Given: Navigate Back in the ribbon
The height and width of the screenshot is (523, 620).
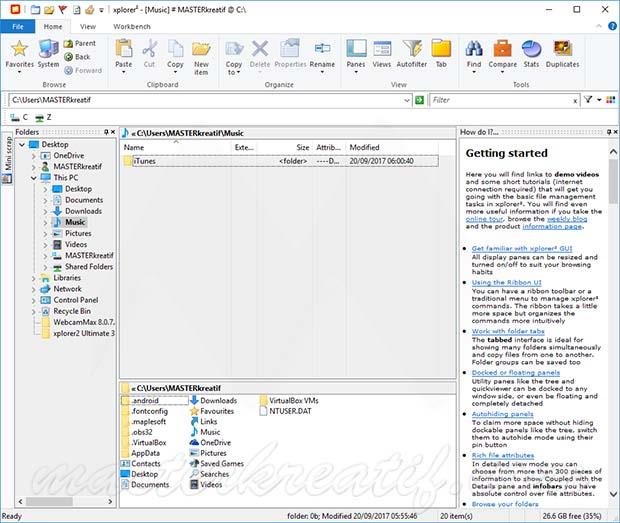Looking at the screenshot, I should (x=77, y=57).
